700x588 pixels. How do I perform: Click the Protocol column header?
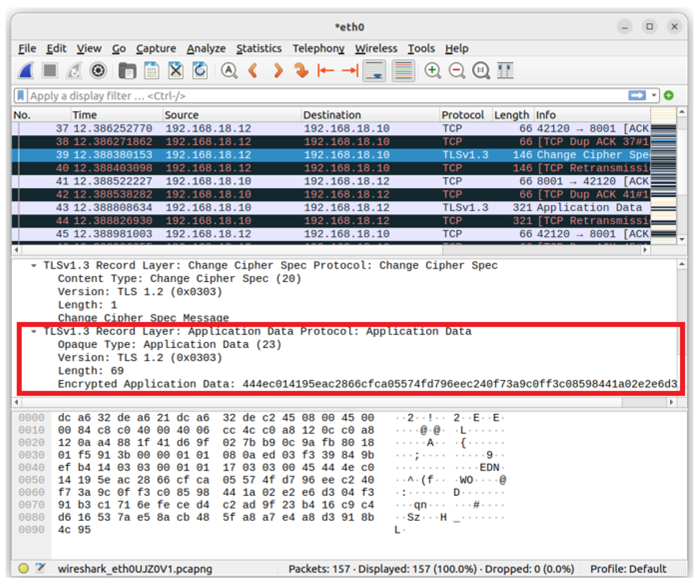coord(463,115)
